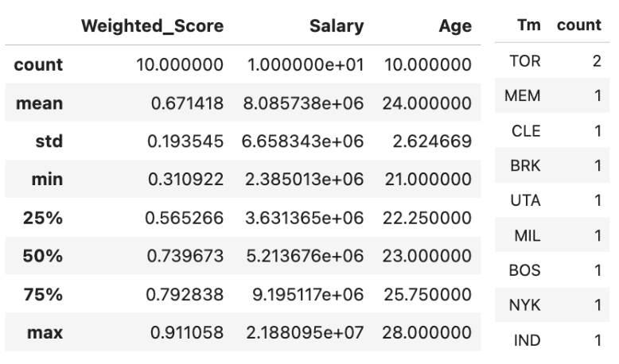Select the Tm column header
Screen dimensions: 619x364
tap(528, 25)
